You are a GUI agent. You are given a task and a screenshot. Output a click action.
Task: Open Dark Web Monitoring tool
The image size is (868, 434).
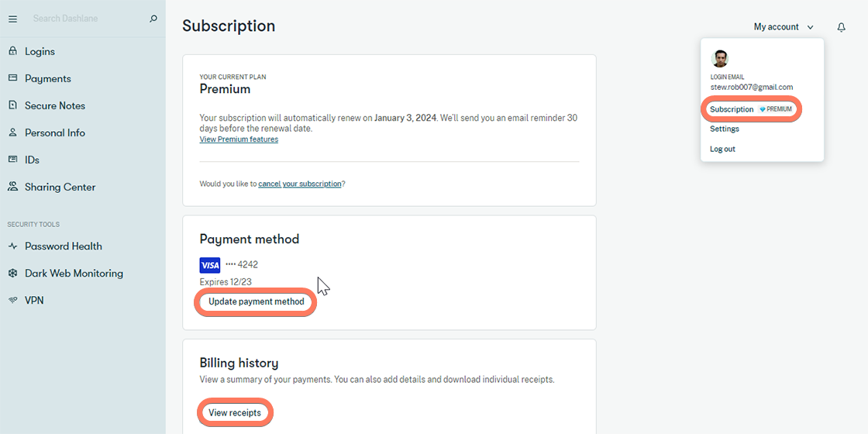(74, 274)
